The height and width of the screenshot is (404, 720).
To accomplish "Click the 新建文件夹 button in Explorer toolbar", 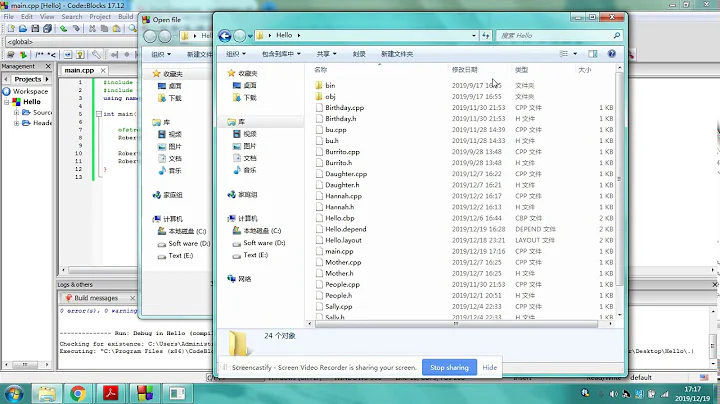I will [x=397, y=54].
